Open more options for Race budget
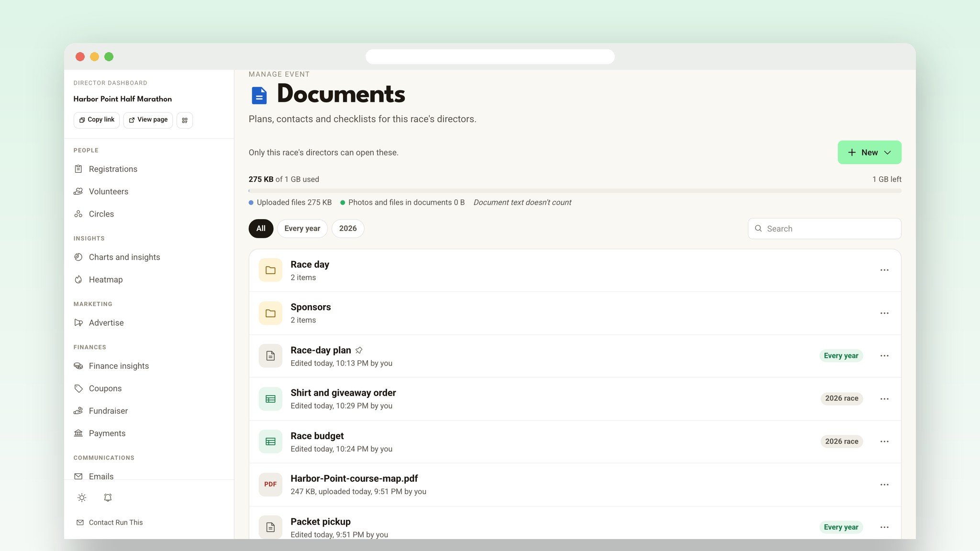Screen dimensions: 980x551 [884, 441]
